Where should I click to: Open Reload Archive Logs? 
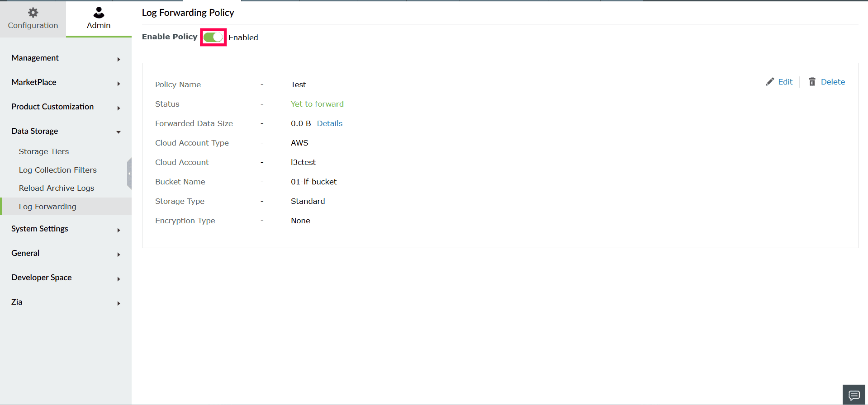(x=57, y=188)
